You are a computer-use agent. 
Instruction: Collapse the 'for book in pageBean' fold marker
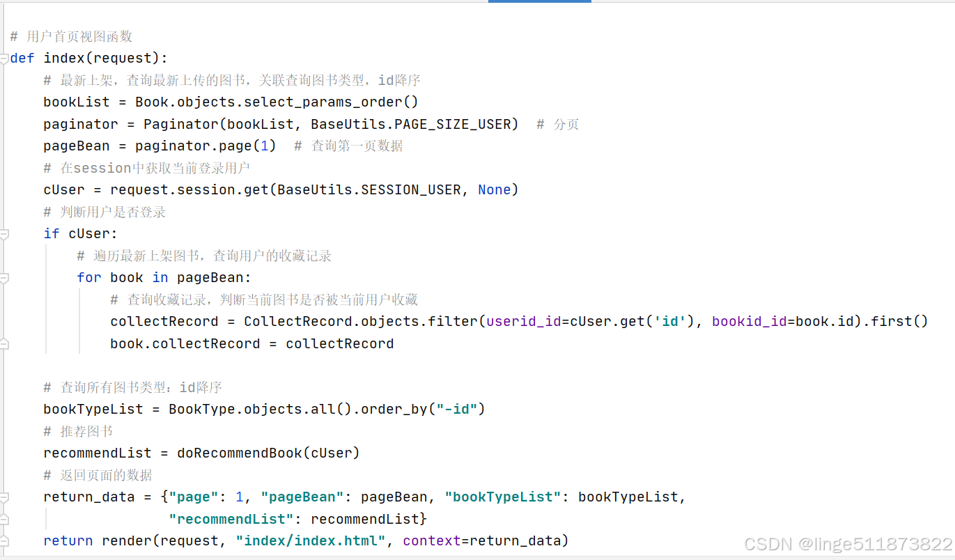pos(4,278)
